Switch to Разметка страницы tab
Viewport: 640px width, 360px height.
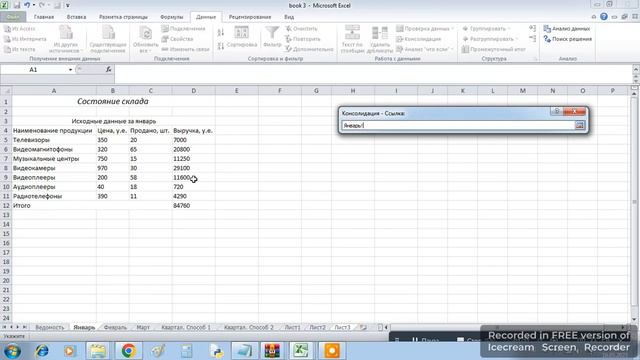tap(123, 17)
